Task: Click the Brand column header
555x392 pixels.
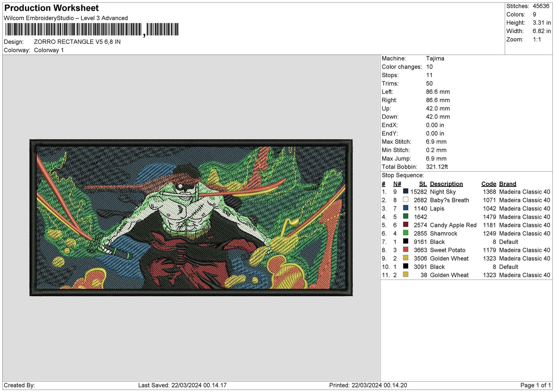Action: point(508,184)
